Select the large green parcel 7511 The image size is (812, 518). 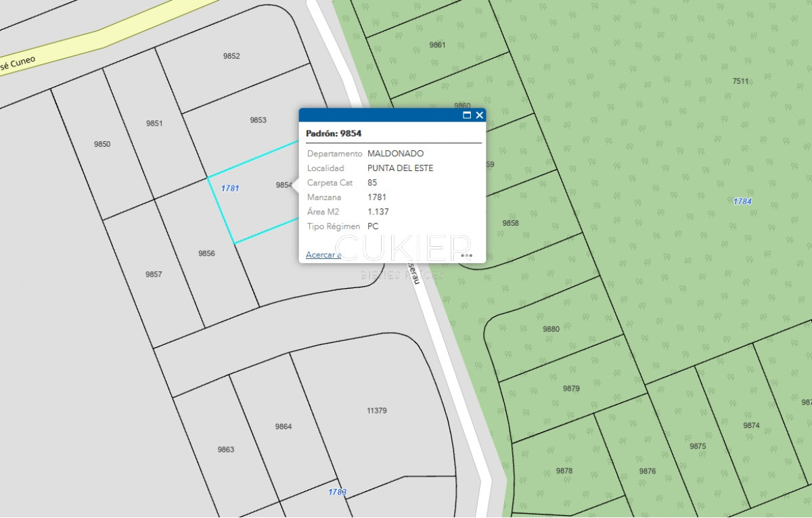(x=740, y=81)
